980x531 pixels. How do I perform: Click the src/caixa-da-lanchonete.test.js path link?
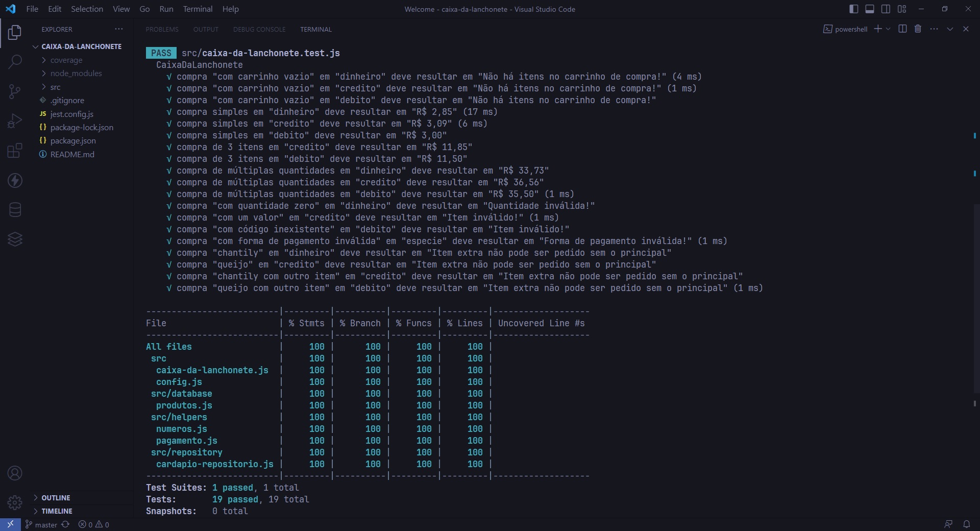point(261,53)
